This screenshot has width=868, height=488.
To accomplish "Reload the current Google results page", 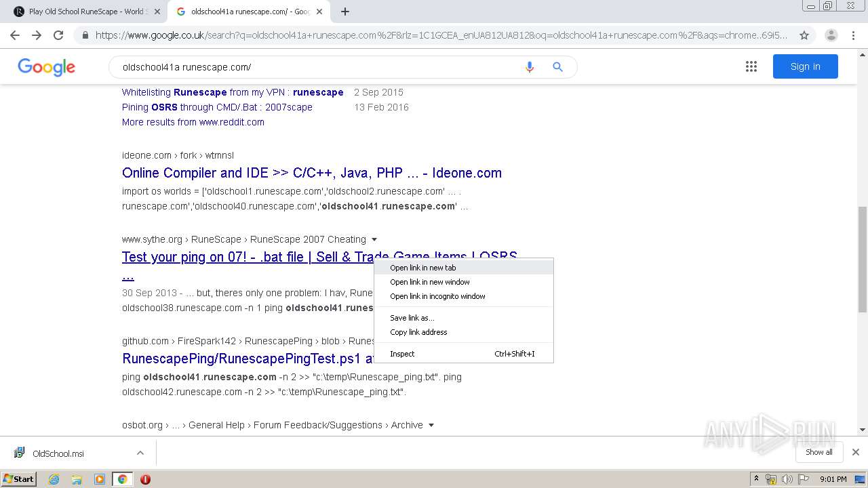I will (x=58, y=35).
